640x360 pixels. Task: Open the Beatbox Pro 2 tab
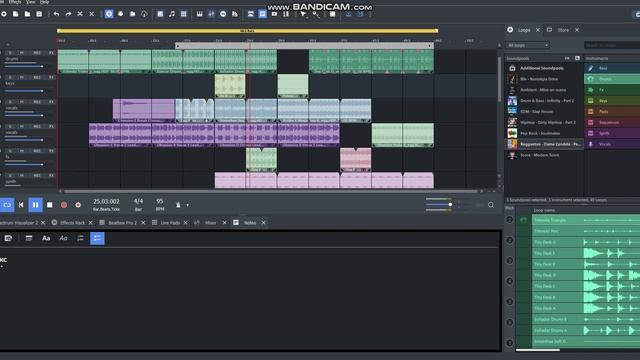click(122, 223)
